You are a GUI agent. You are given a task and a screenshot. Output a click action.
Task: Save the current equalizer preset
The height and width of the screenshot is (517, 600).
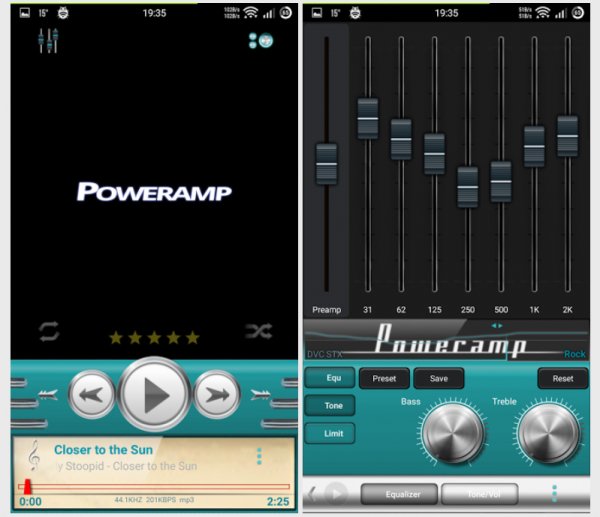pos(439,378)
